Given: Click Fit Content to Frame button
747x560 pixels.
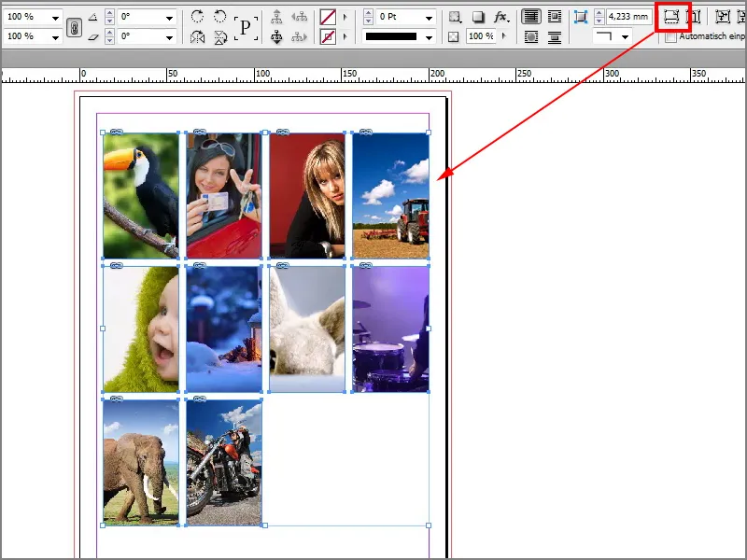Looking at the screenshot, I should click(x=723, y=17).
